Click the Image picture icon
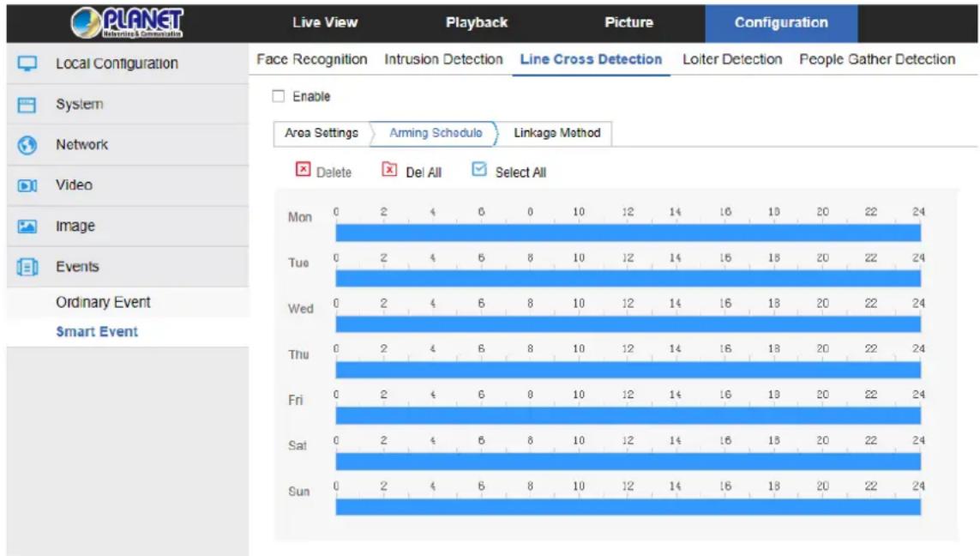 pyautogui.click(x=27, y=226)
